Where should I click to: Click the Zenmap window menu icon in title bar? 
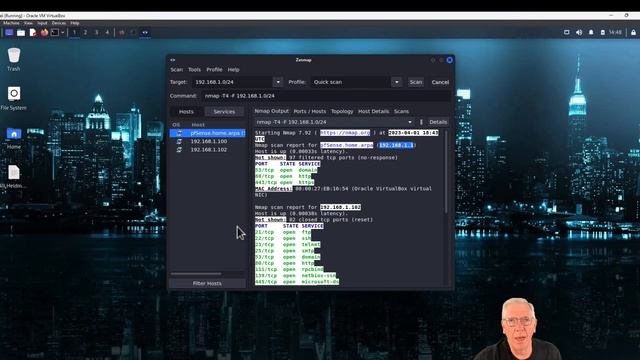pyautogui.click(x=173, y=60)
